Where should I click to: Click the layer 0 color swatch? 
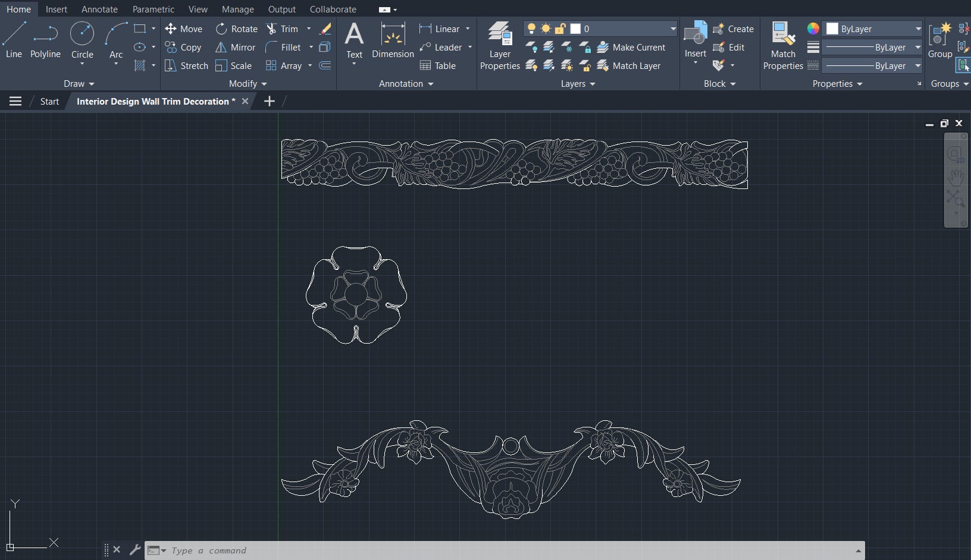click(x=575, y=28)
